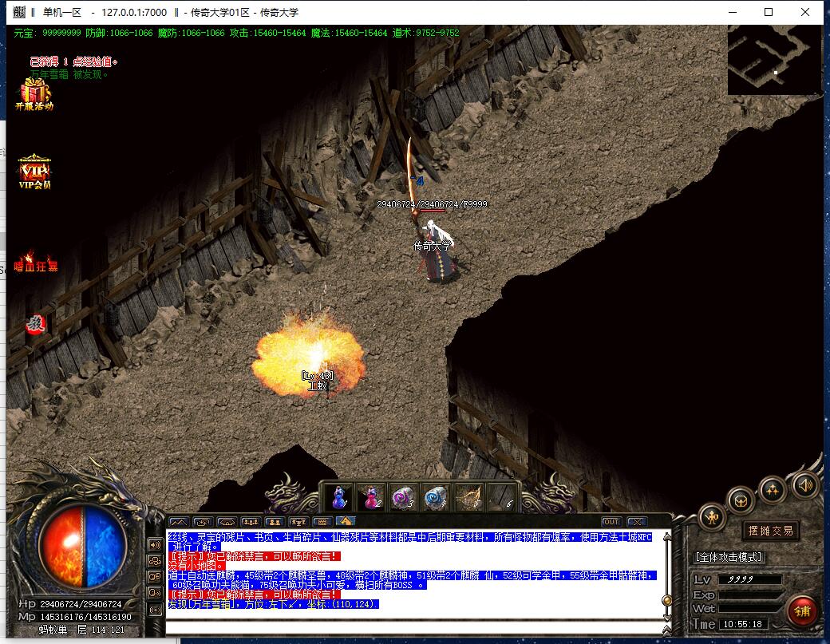This screenshot has height=644, width=830.
Task: Click the 攻击:15460-15464 stat
Action: (267, 33)
